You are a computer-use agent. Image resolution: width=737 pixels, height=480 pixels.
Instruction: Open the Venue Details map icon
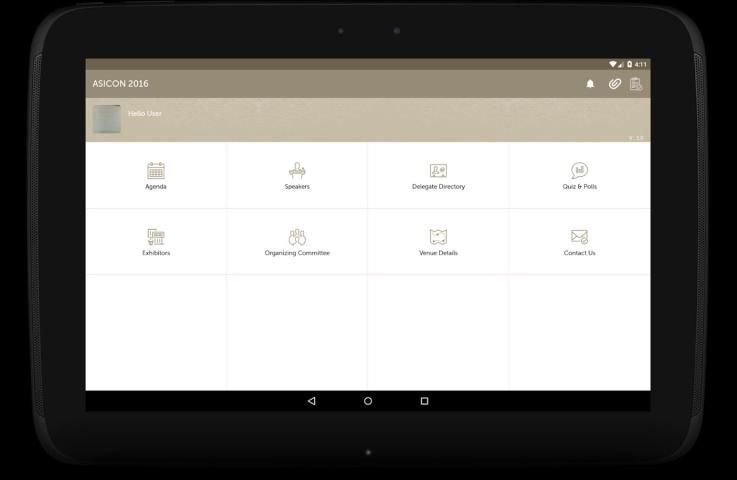point(438,237)
